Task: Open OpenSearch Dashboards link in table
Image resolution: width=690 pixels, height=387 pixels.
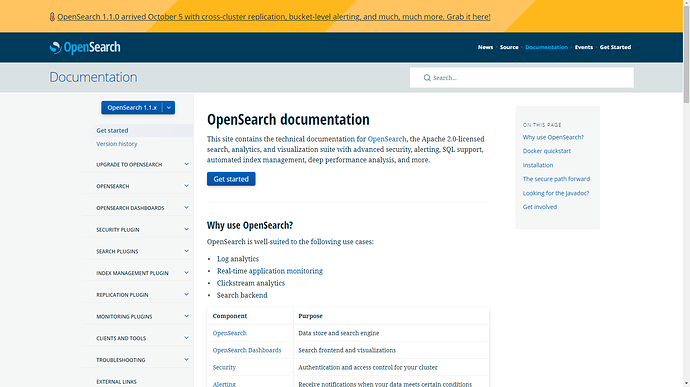Action: click(246, 350)
